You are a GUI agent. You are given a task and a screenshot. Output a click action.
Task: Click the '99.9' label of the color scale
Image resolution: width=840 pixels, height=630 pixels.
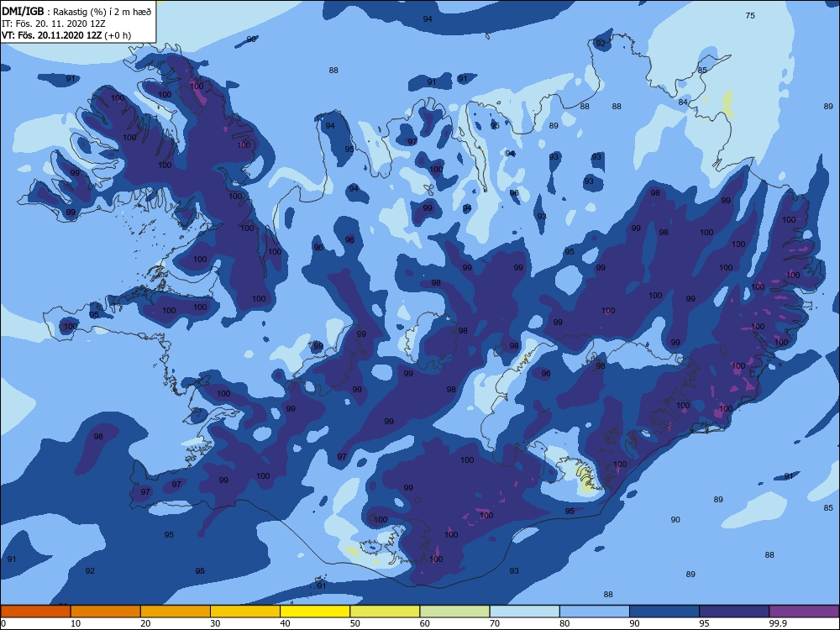tap(779, 623)
